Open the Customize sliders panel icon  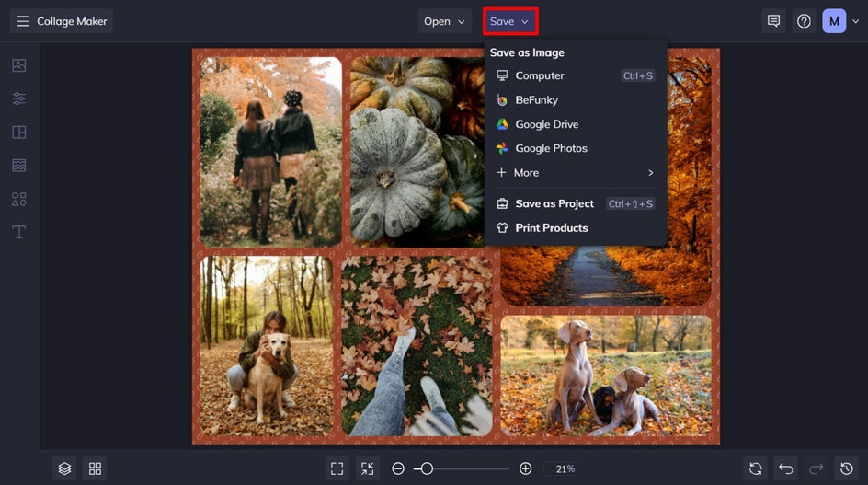pos(18,98)
